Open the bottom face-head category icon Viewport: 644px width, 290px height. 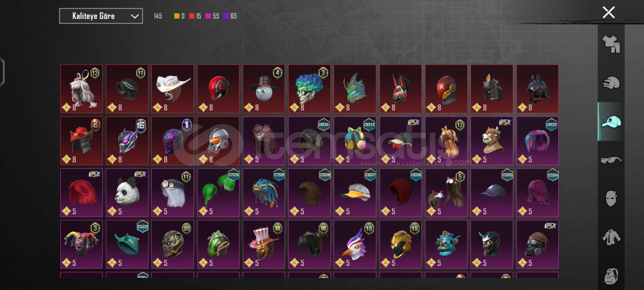pos(611,276)
